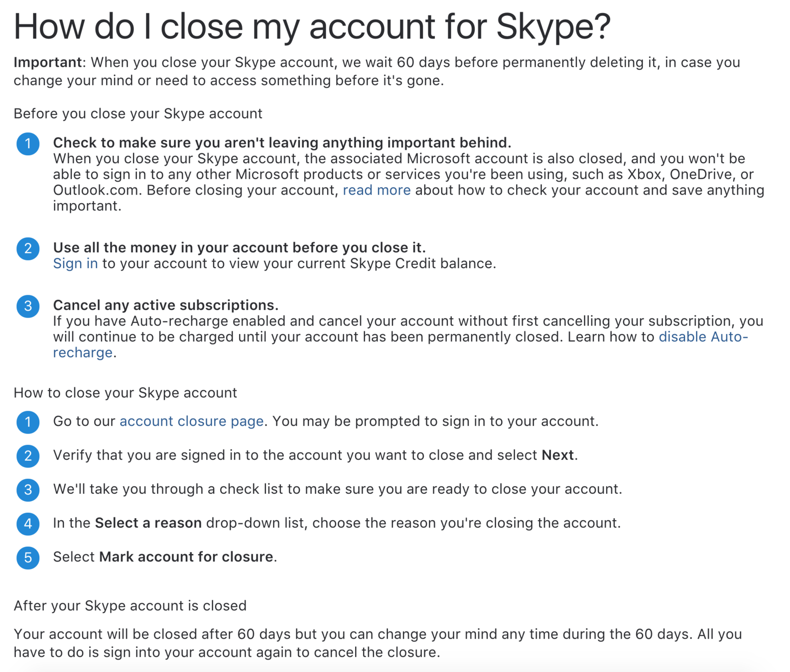Click the bold Select a reason text
790x672 pixels.
pyautogui.click(x=148, y=523)
